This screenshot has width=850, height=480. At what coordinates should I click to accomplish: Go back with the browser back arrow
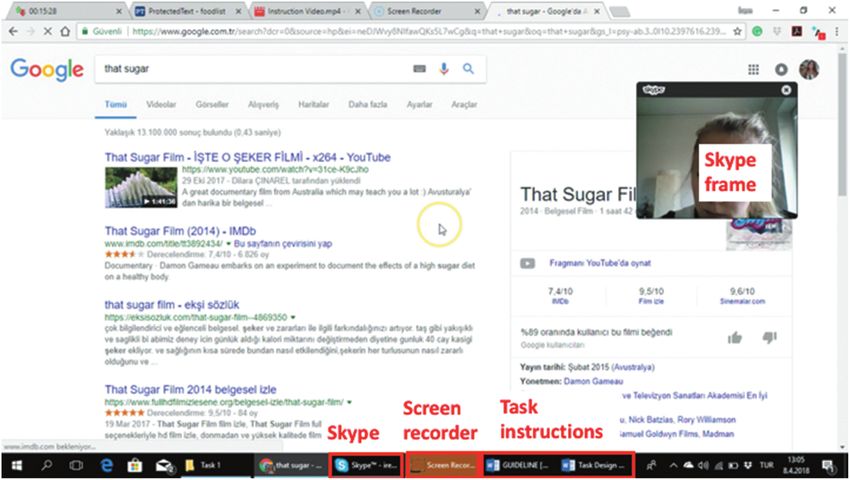click(x=13, y=31)
